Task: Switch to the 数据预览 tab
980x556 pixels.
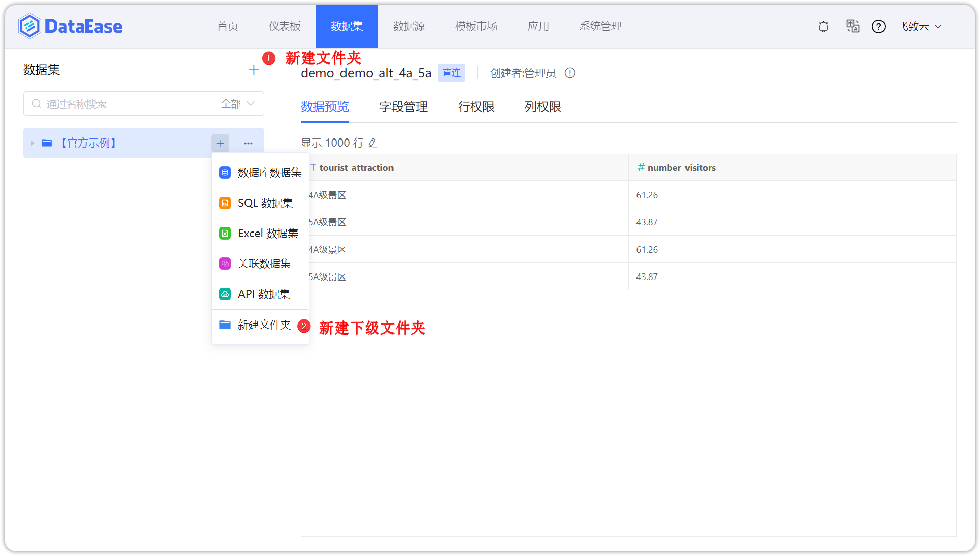Action: click(x=325, y=107)
